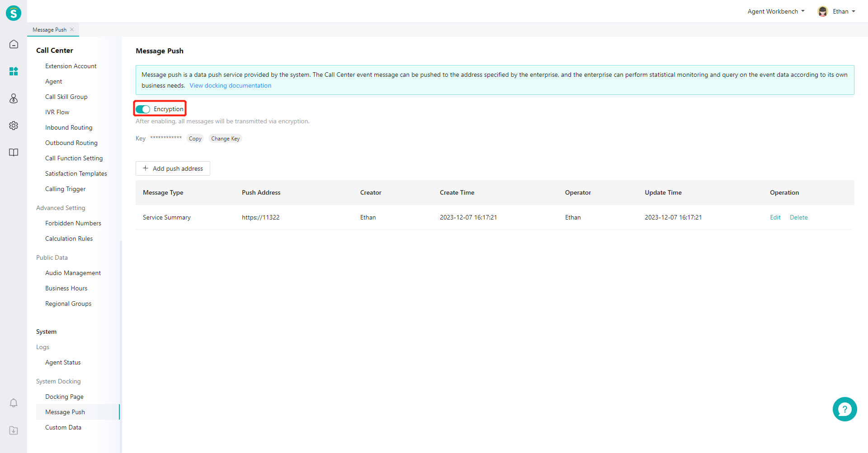The width and height of the screenshot is (868, 453).
Task: Expand the Agent Workbench dropdown
Action: (x=776, y=12)
